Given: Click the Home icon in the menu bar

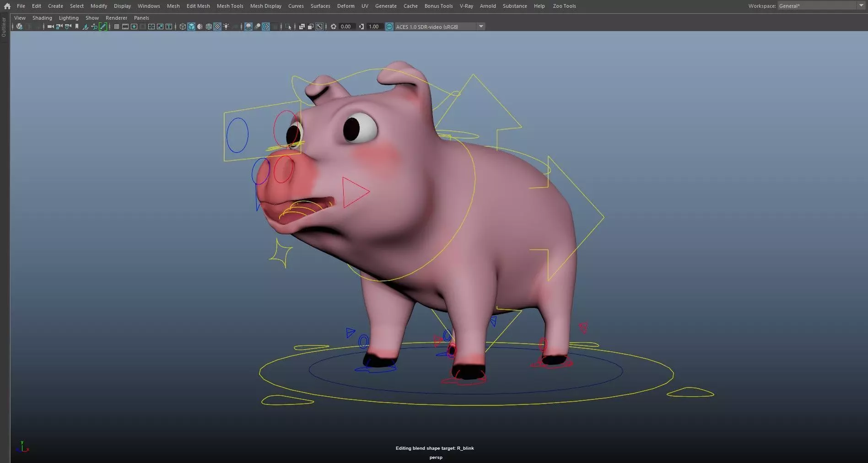Looking at the screenshot, I should [x=7, y=6].
